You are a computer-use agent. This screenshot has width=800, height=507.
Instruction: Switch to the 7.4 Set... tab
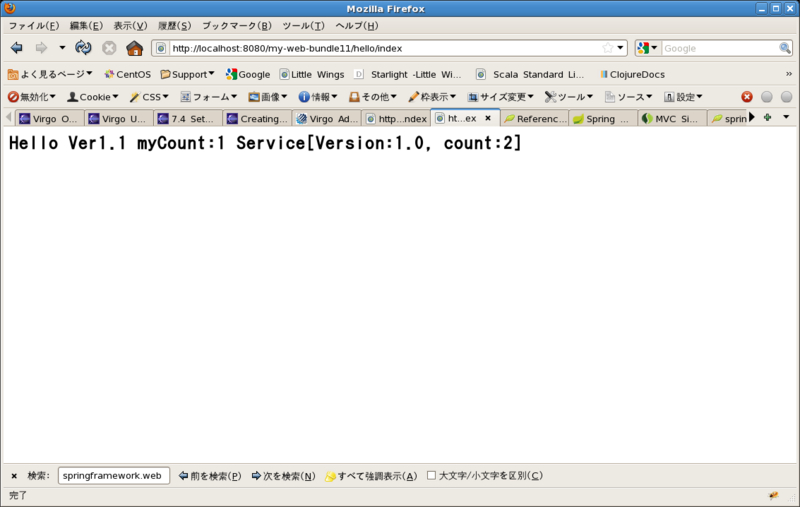click(187, 119)
